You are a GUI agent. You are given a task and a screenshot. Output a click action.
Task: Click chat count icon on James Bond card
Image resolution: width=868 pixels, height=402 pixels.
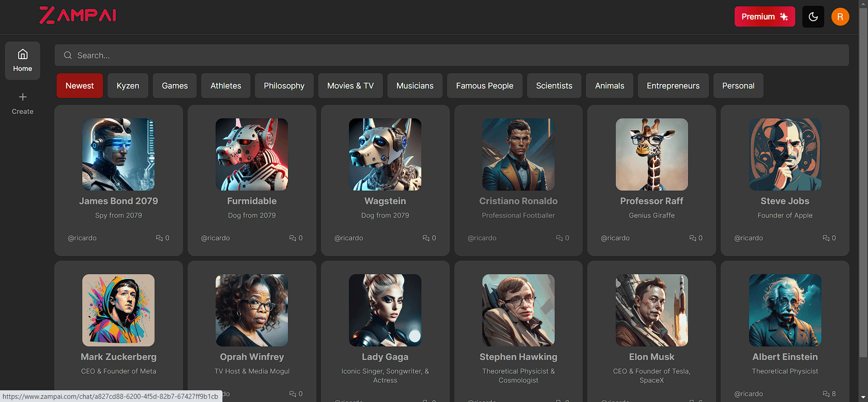(x=159, y=238)
